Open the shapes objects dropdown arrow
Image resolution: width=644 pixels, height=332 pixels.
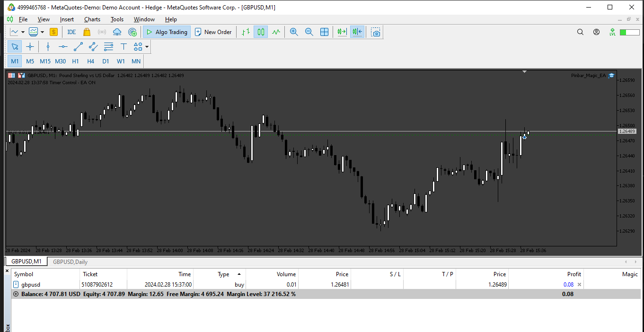coord(147,46)
